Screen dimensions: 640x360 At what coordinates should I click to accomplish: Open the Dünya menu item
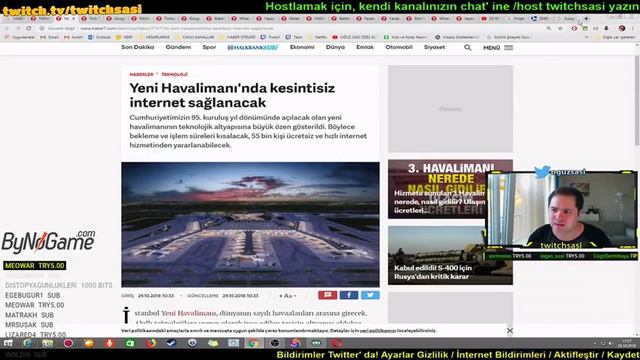(336, 47)
